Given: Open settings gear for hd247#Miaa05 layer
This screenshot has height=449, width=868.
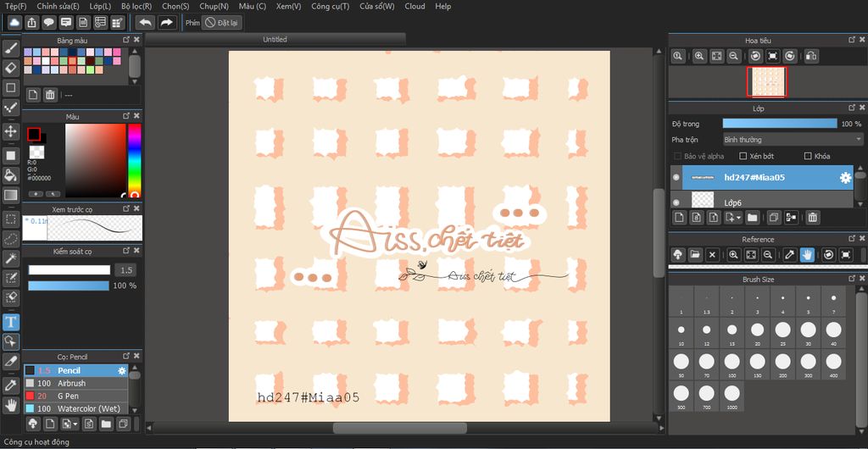Looking at the screenshot, I should click(x=845, y=178).
